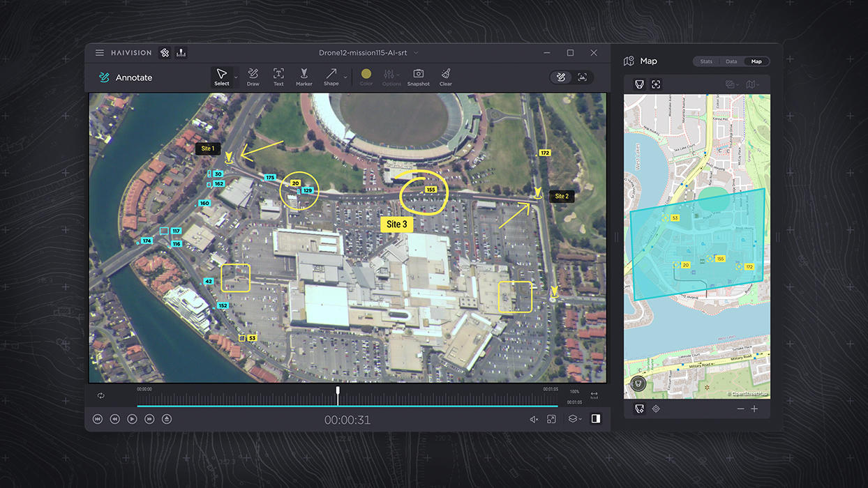This screenshot has width=868, height=488.
Task: Rewind the video
Action: tap(115, 419)
